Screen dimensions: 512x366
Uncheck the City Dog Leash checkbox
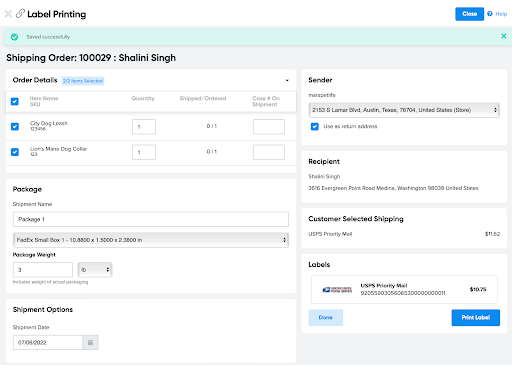point(15,127)
